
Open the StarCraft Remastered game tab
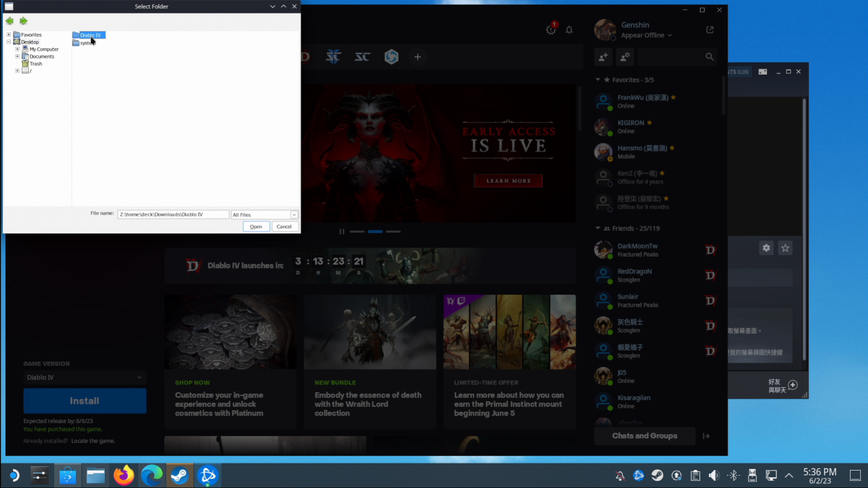(x=362, y=57)
